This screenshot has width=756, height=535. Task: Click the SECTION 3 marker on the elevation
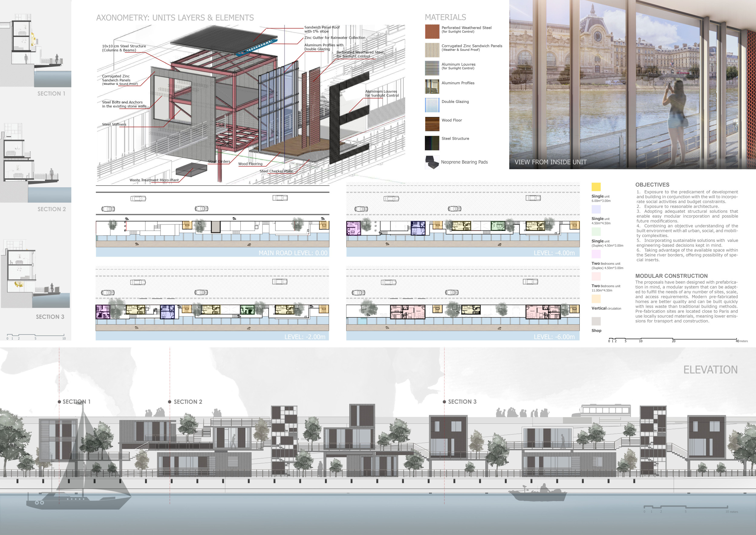pyautogui.click(x=445, y=402)
